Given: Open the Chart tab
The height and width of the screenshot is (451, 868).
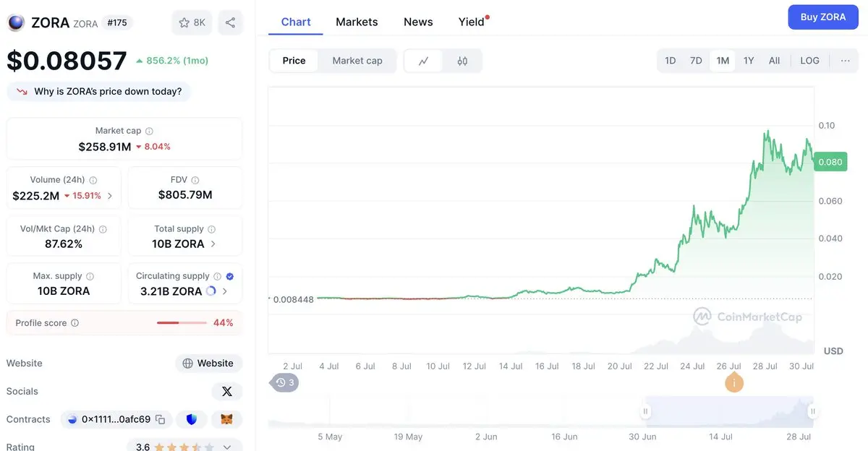Looking at the screenshot, I should coord(296,22).
